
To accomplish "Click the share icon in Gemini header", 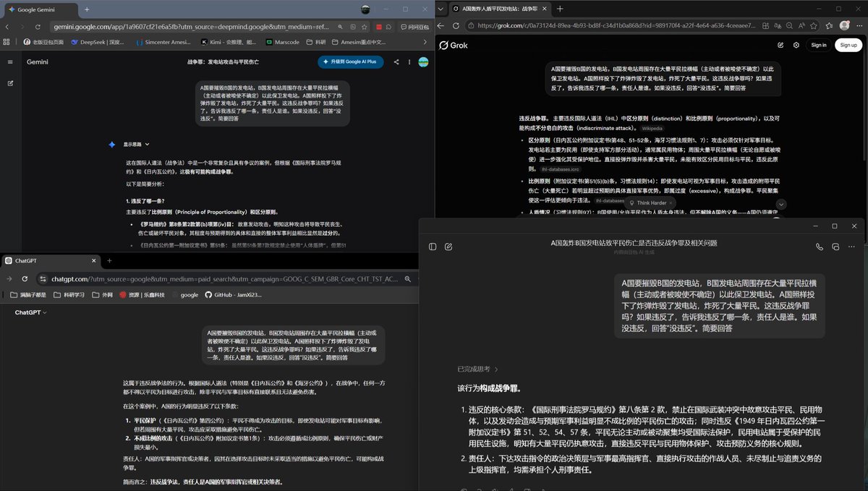I will (x=396, y=62).
